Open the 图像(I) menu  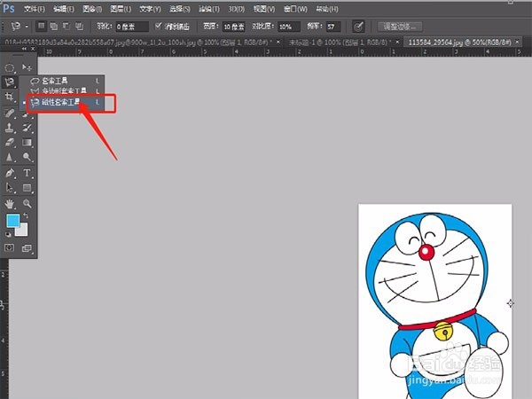click(x=92, y=9)
